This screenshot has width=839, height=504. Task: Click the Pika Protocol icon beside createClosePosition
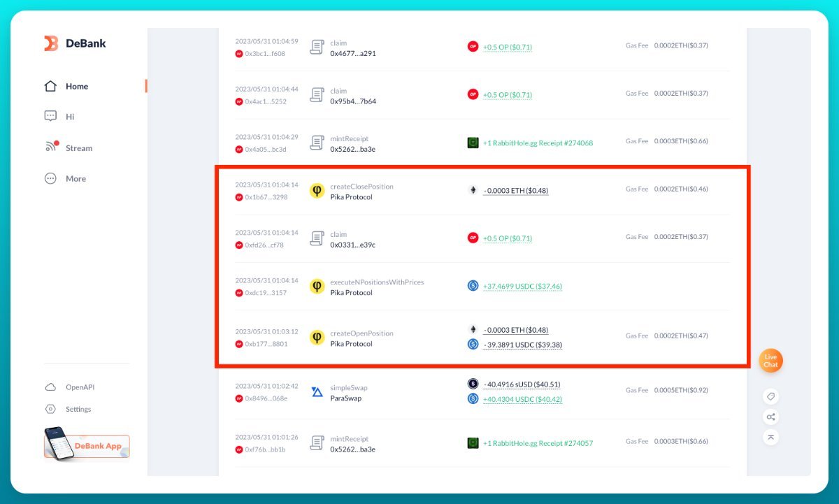coord(317,191)
